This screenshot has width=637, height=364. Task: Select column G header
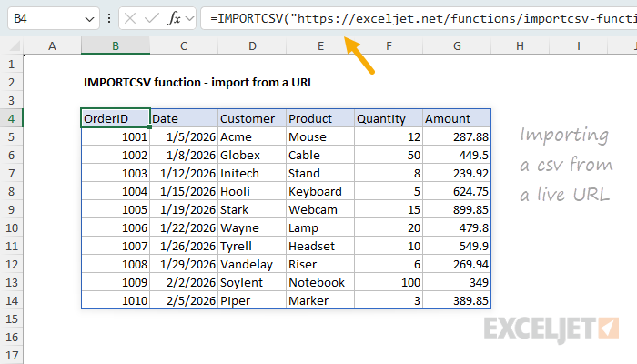(x=457, y=45)
